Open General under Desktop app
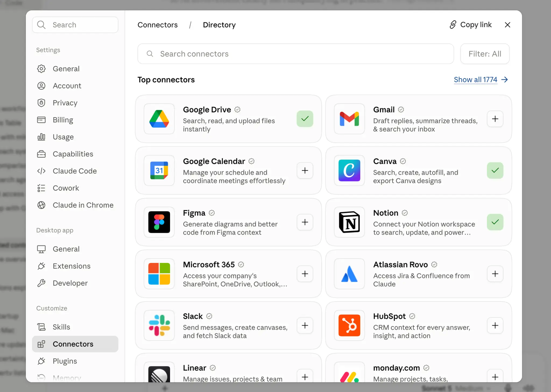Viewport: 551px width, 392px height. [x=75, y=249]
